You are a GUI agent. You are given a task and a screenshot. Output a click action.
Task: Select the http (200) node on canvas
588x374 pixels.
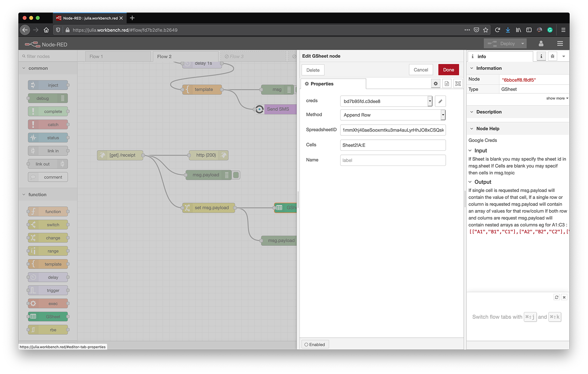click(x=208, y=155)
